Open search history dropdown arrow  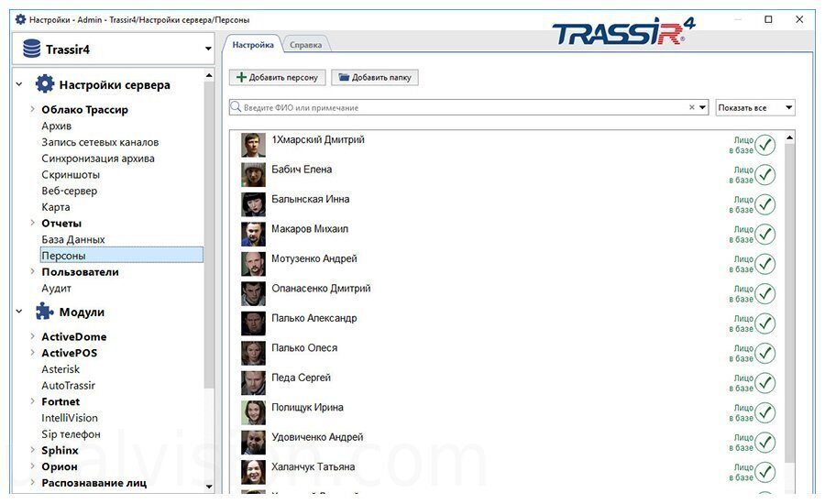(x=702, y=107)
